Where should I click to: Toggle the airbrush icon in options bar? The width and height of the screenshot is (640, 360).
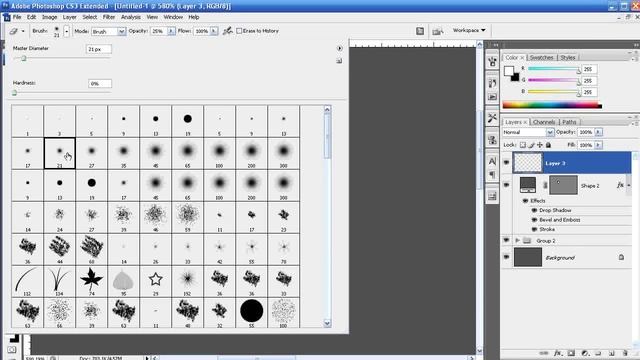tap(228, 31)
